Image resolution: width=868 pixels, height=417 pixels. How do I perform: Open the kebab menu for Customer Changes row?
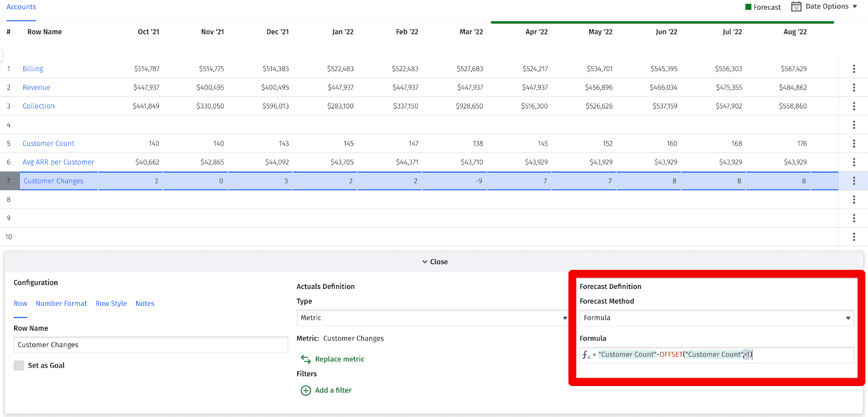point(854,181)
